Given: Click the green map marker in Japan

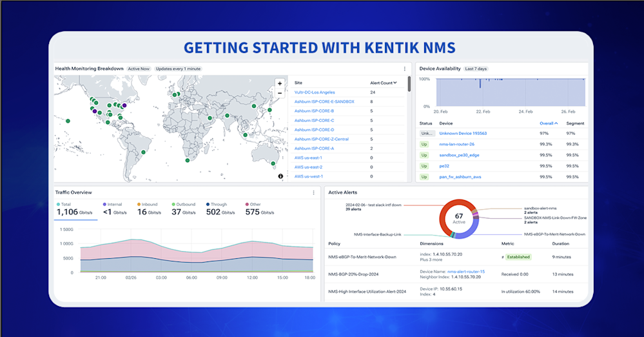Looking at the screenshot, I should [270, 110].
